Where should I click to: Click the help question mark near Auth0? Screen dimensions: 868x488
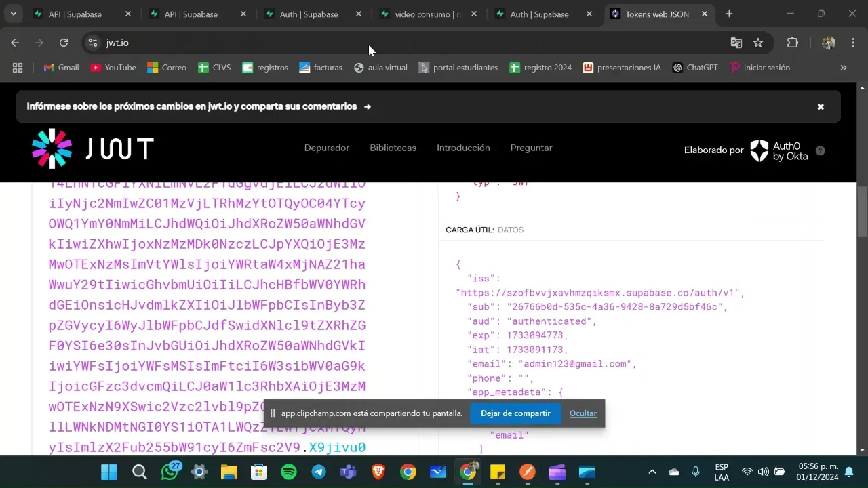[x=820, y=150]
